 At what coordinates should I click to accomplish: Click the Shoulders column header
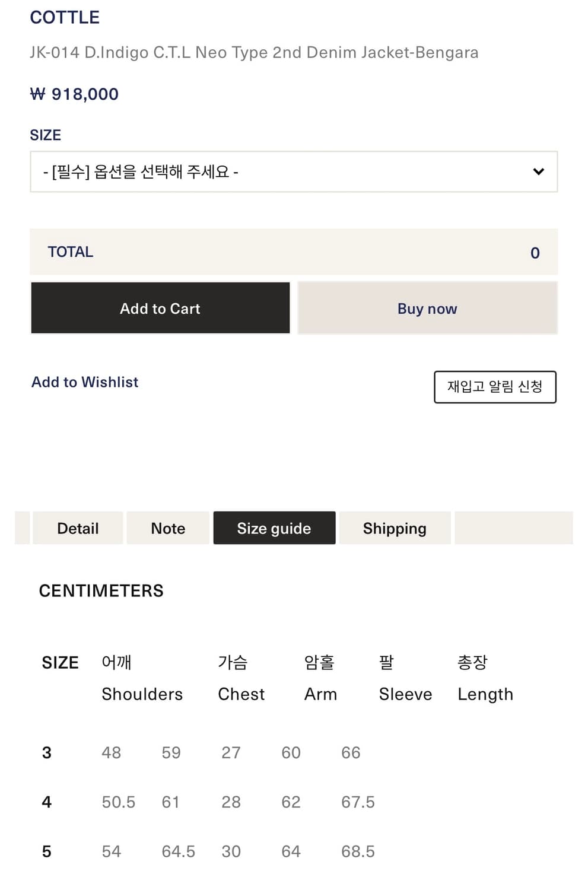(x=142, y=694)
